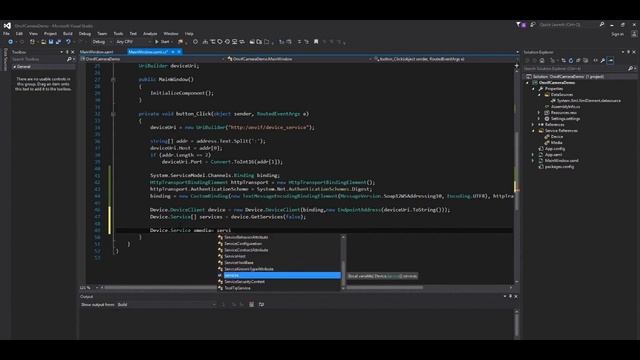Close the Output panel
The height and width of the screenshot is (360, 640).
516,296
